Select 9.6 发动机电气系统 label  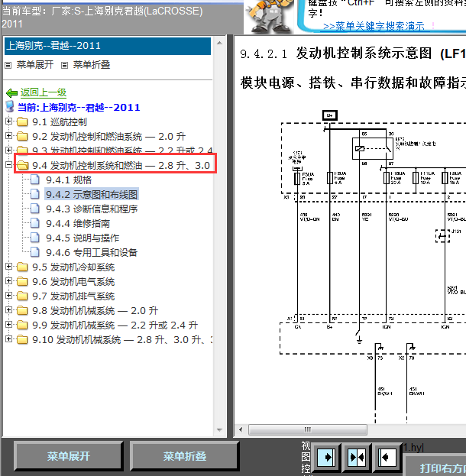(73, 282)
